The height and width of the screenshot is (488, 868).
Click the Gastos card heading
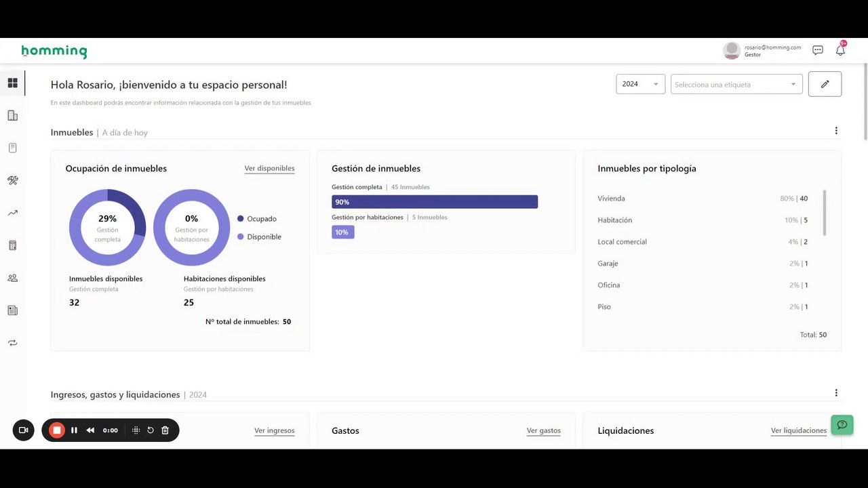(345, 430)
